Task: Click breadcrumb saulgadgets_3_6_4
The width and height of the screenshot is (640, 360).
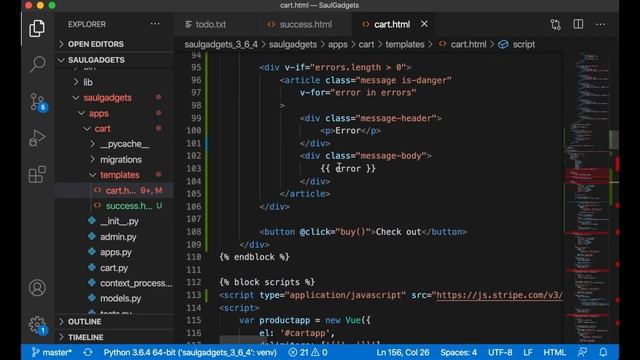Action: click(x=221, y=44)
